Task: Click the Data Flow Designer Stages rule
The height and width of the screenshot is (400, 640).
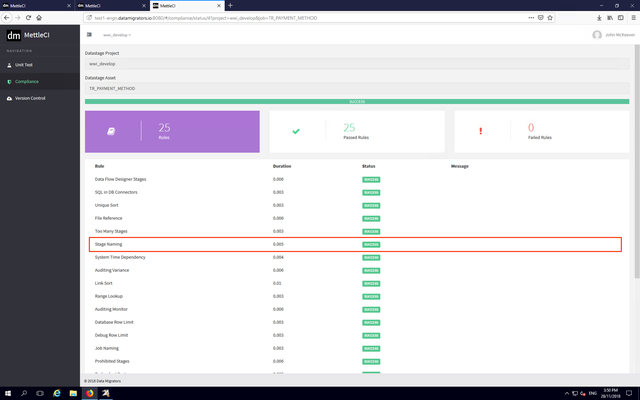Action: coord(118,179)
